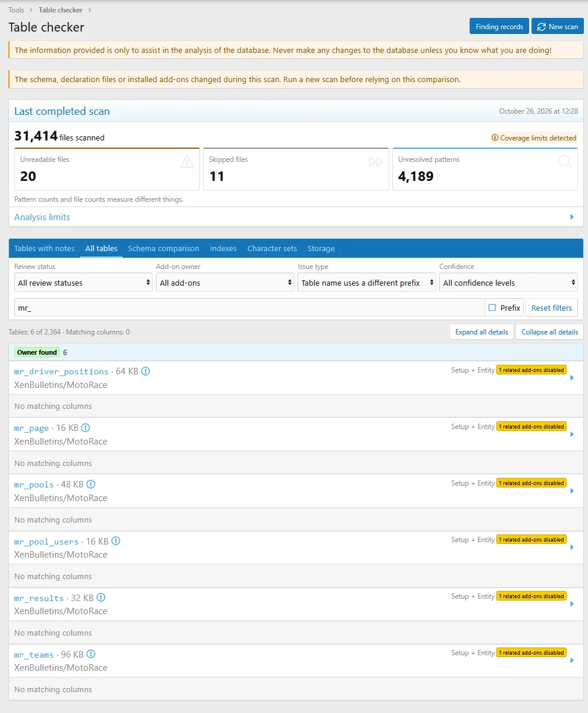The height and width of the screenshot is (713, 588).
Task: Click XenBulletins/MotoRace under mr_teams
Action: pos(61,668)
